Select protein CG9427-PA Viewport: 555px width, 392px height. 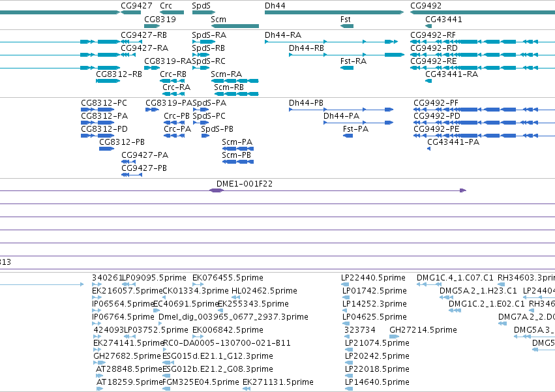coord(128,162)
